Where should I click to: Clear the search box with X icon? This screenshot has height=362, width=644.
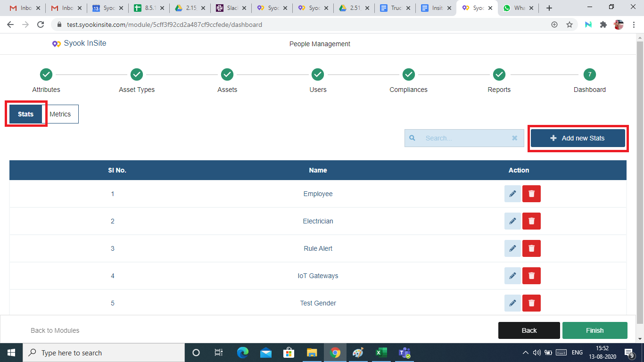tap(515, 138)
